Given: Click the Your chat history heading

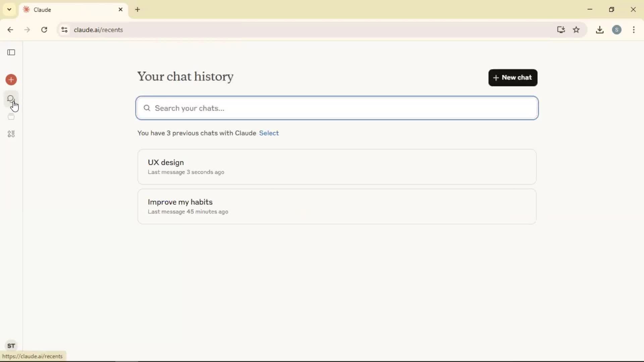Looking at the screenshot, I should point(185,76).
